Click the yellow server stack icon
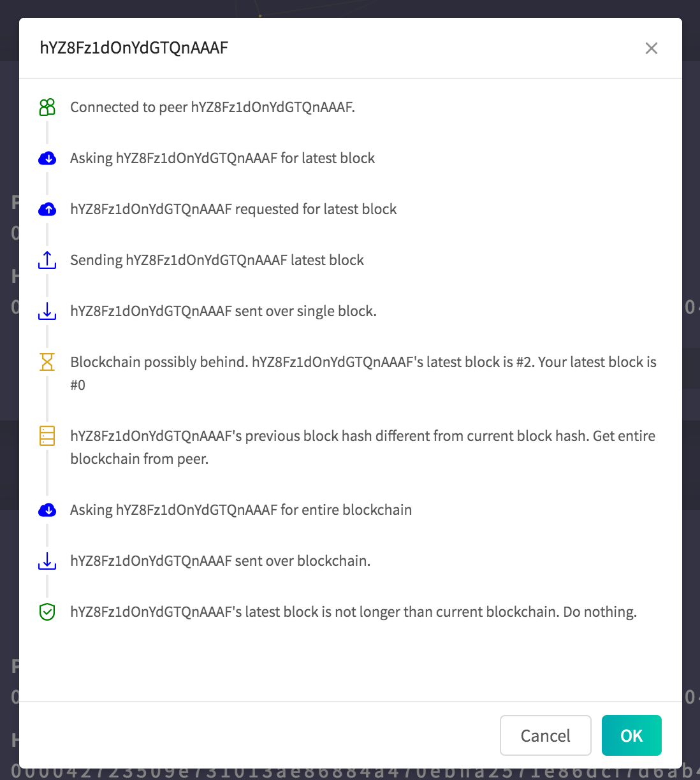700x780 pixels. click(x=47, y=436)
